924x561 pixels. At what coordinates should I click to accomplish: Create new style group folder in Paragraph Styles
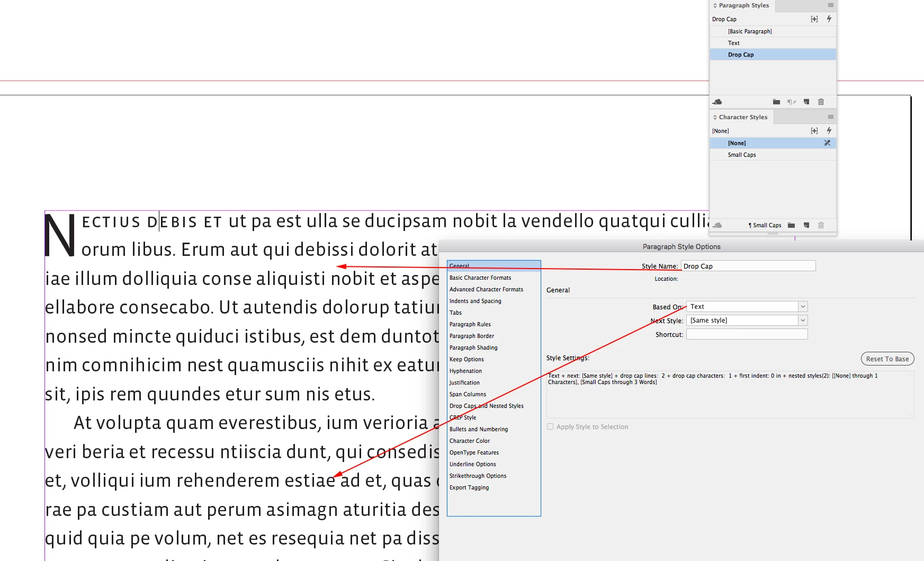point(776,102)
